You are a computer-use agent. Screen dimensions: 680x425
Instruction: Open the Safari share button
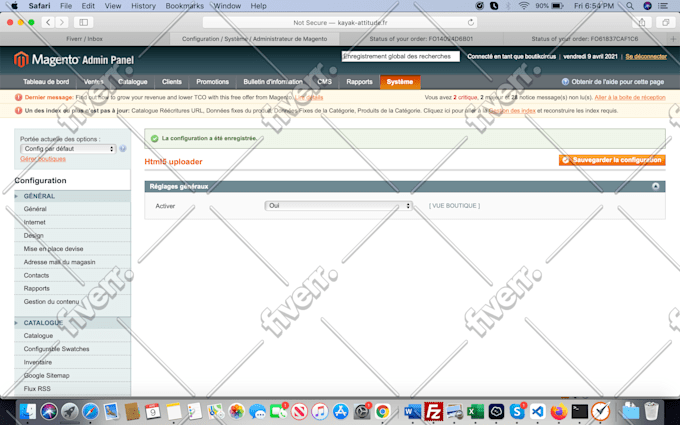642,23
